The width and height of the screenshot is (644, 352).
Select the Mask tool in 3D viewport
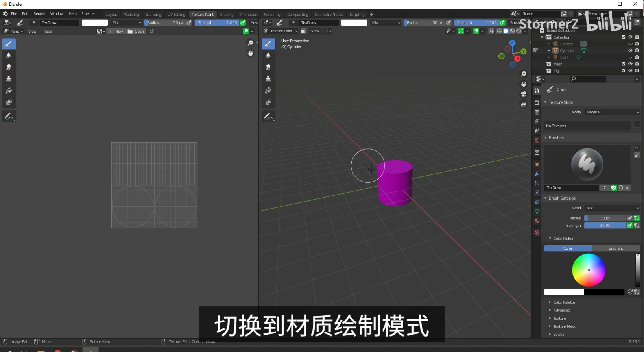268,102
